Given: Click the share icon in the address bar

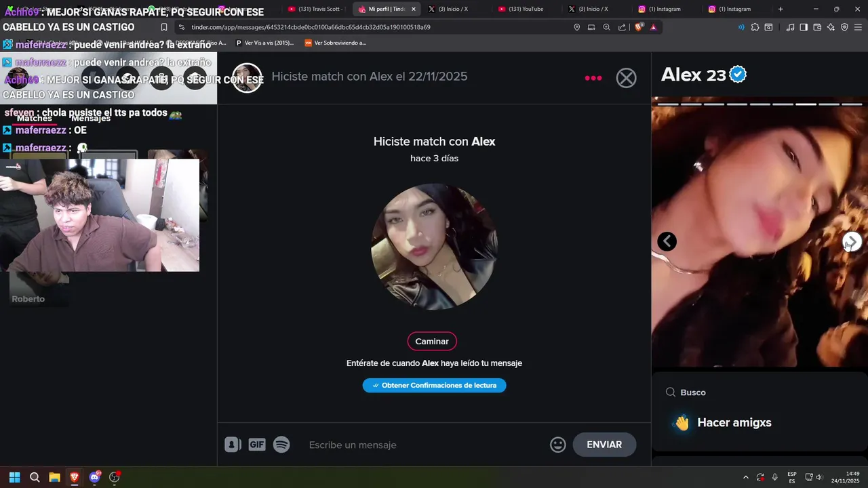Looking at the screenshot, I should click(622, 27).
